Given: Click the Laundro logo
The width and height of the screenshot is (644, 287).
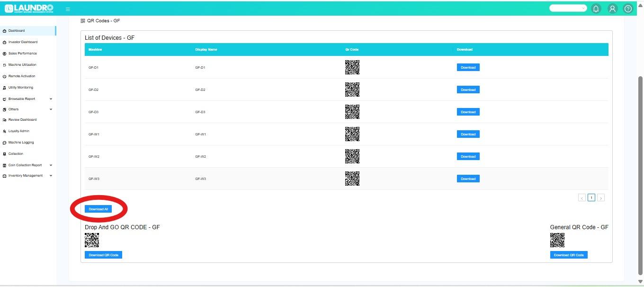Looking at the screenshot, I should [x=29, y=9].
